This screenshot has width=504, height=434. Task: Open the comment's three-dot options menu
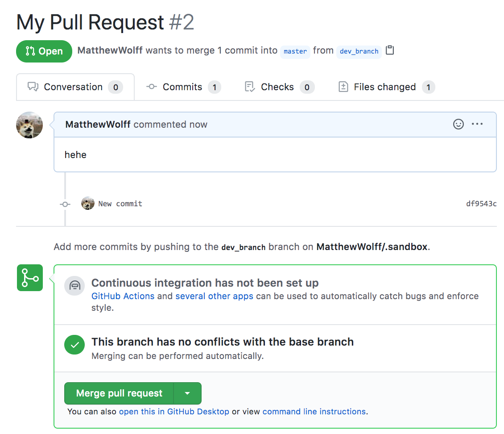pyautogui.click(x=477, y=124)
